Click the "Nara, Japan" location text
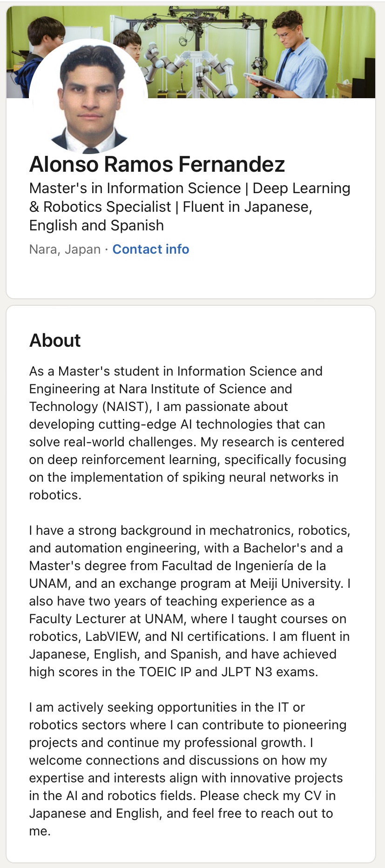 point(65,249)
